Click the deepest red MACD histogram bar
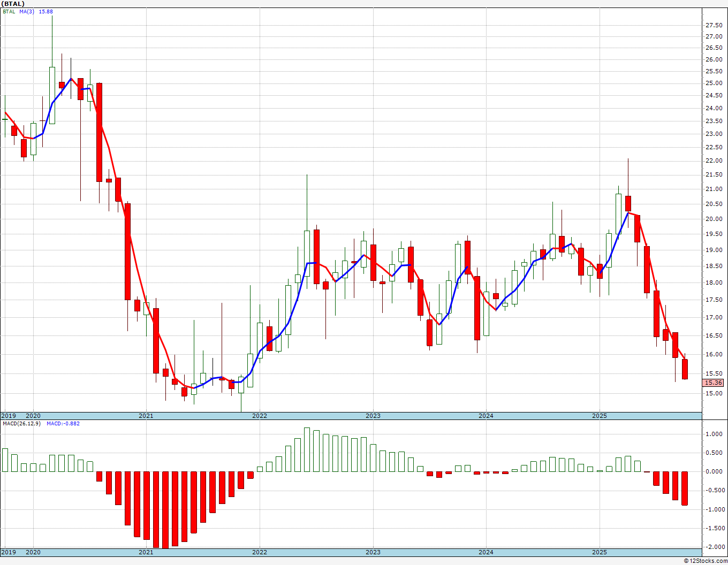 [x=165, y=509]
